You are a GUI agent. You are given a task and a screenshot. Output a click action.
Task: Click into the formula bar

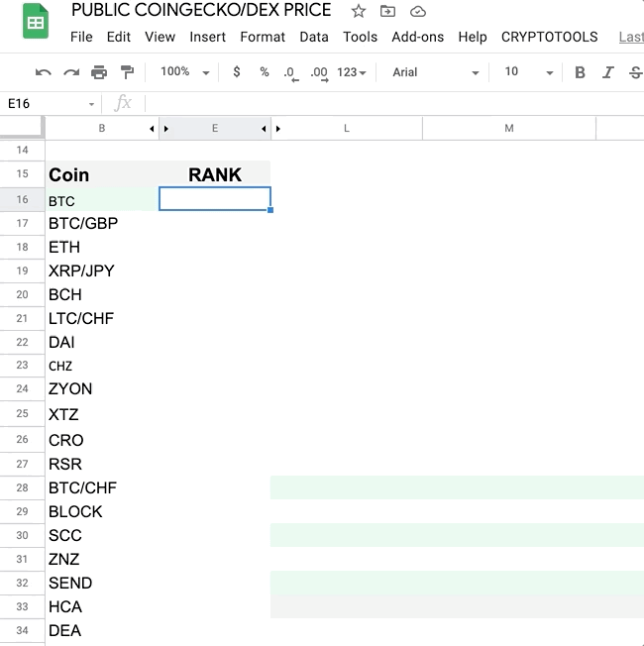click(393, 104)
